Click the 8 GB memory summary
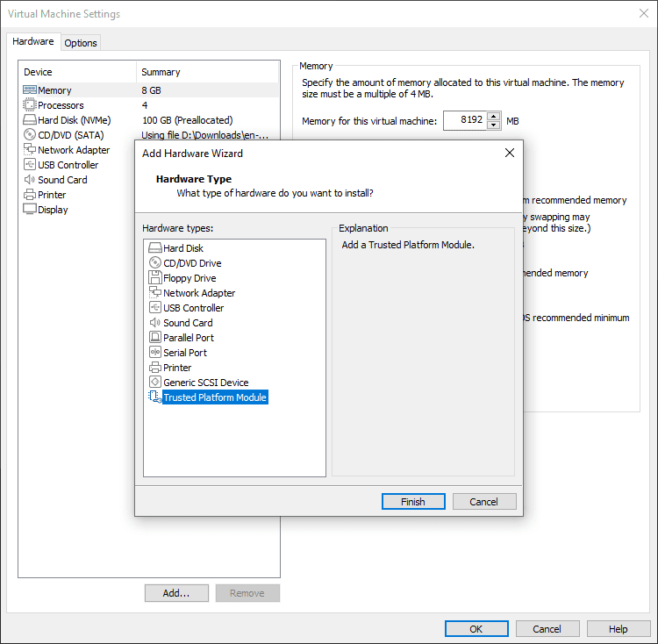The width and height of the screenshot is (658, 644). [151, 90]
